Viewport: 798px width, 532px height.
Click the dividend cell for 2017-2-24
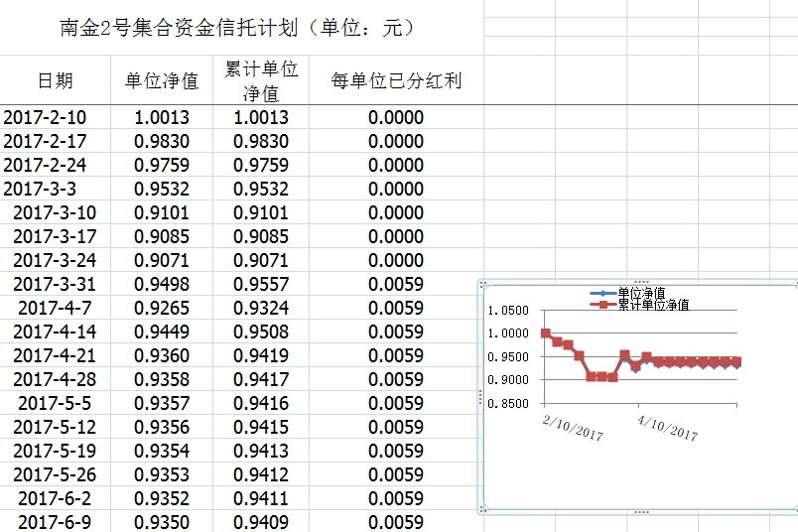[x=396, y=165]
